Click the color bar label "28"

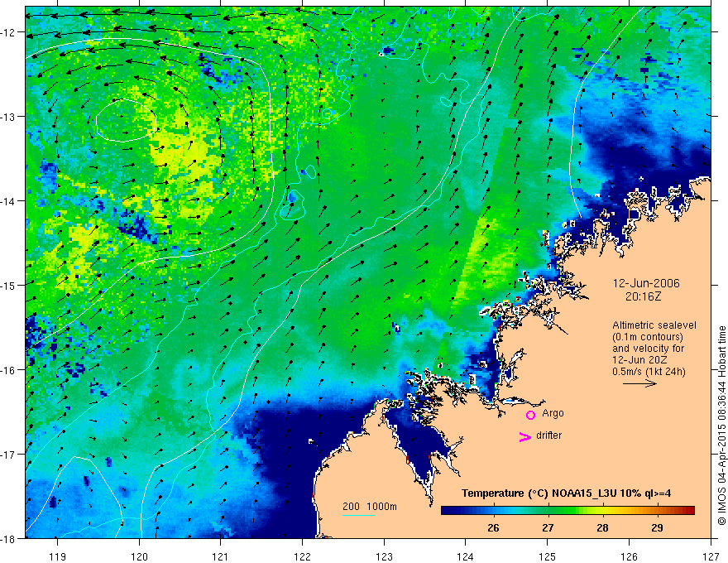tap(602, 527)
